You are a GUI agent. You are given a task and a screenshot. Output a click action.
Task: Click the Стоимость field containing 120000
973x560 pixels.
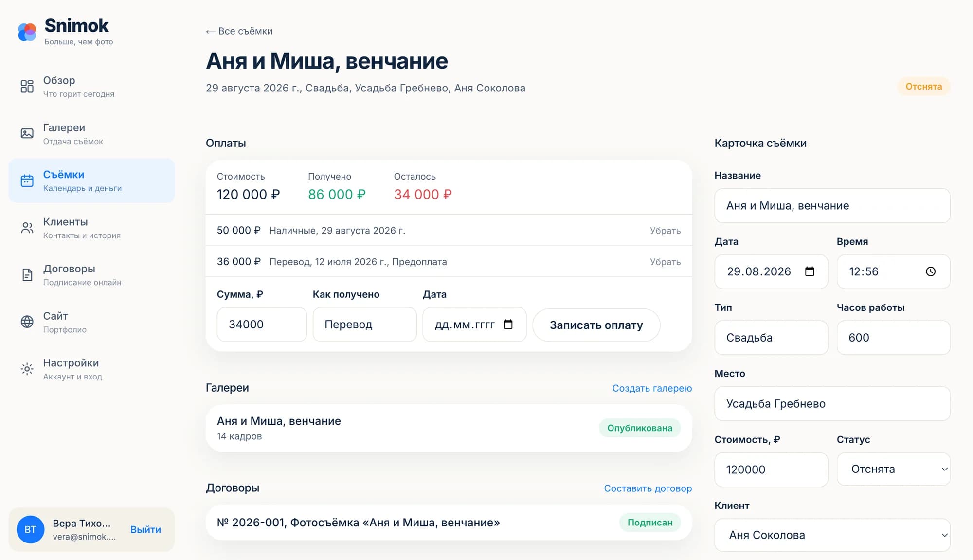click(x=771, y=470)
